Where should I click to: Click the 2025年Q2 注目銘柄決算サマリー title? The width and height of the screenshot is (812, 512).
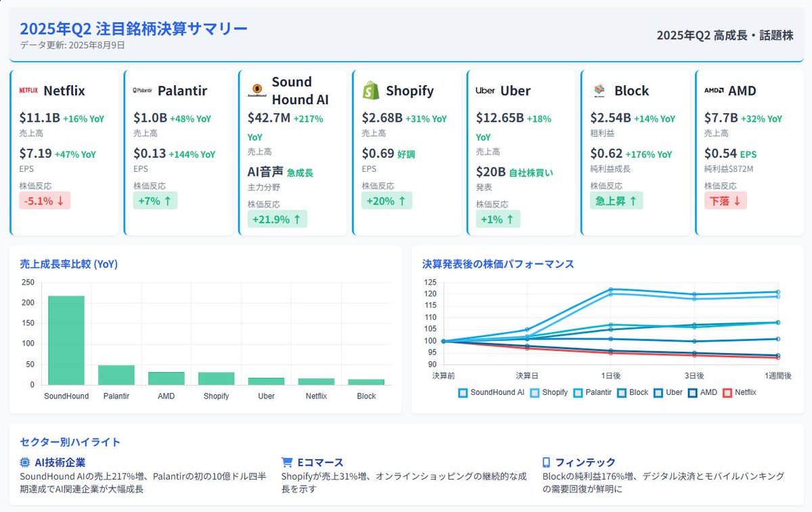pyautogui.click(x=134, y=28)
